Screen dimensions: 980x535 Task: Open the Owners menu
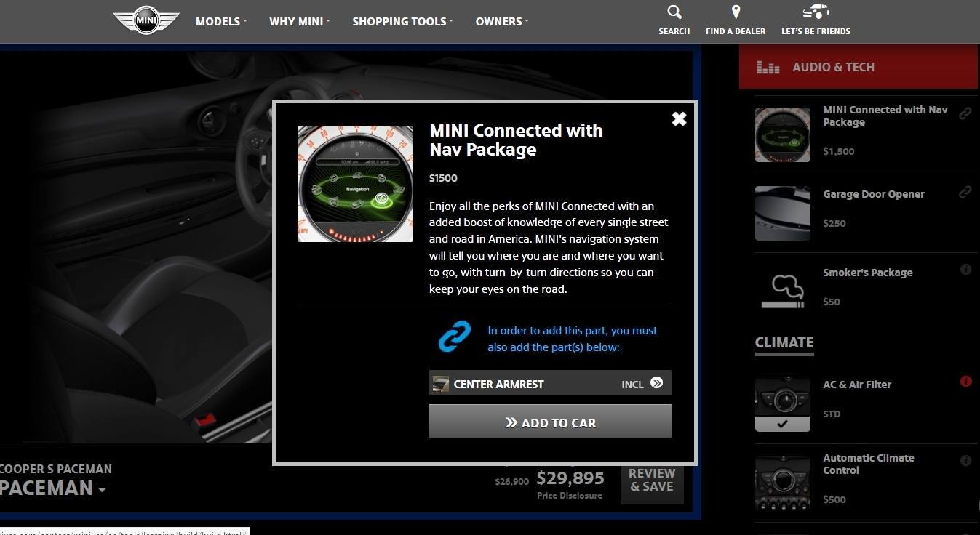(502, 21)
